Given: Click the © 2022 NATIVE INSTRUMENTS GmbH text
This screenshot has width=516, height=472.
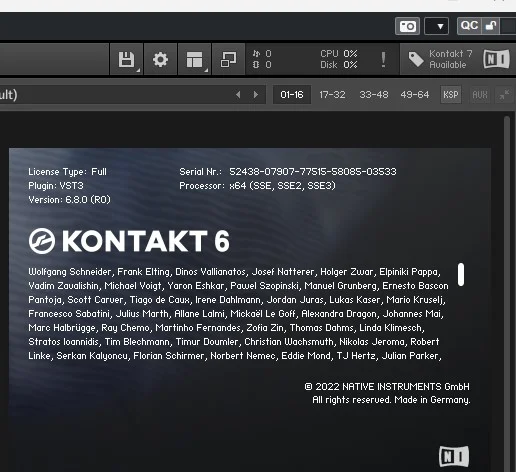Looking at the screenshot, I should coord(387,387).
